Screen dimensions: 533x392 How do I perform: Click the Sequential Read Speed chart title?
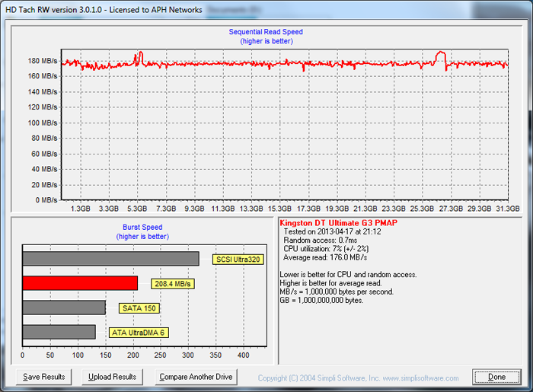(266, 32)
